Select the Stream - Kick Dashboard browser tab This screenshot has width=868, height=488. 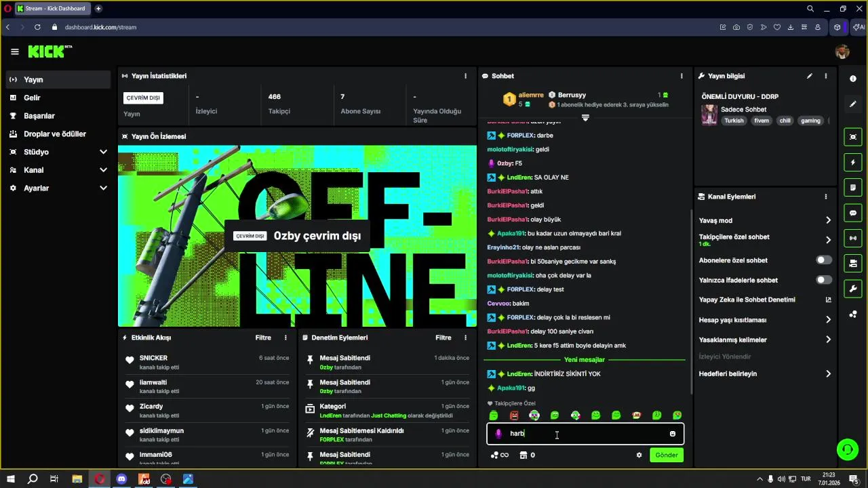53,9
